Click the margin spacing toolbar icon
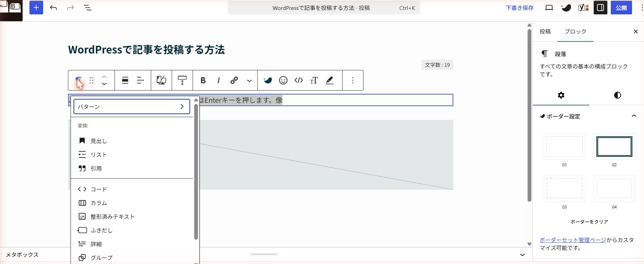The image size is (644, 264). pos(182,80)
